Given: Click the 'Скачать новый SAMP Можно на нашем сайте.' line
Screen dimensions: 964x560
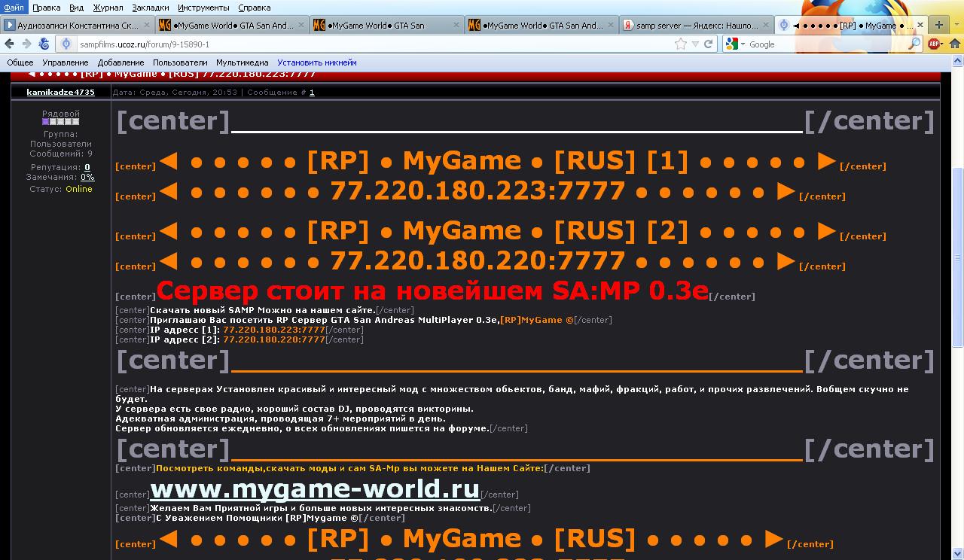Looking at the screenshot, I should point(262,310).
